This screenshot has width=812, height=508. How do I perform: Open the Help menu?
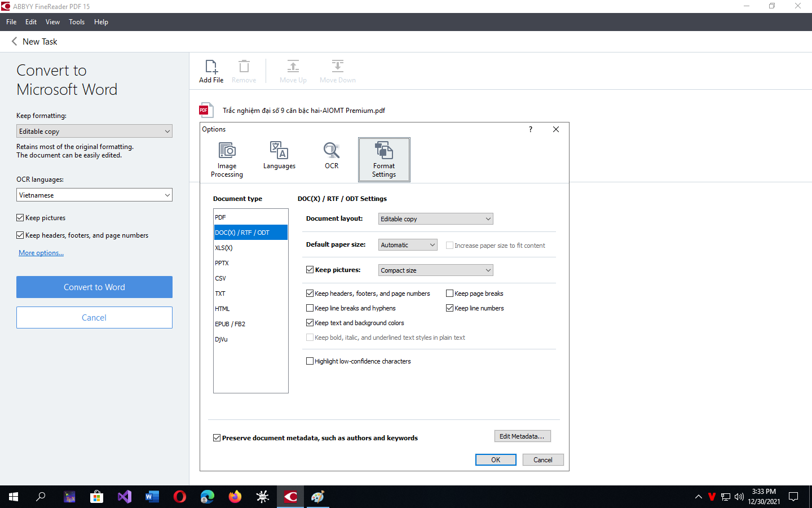pos(101,22)
